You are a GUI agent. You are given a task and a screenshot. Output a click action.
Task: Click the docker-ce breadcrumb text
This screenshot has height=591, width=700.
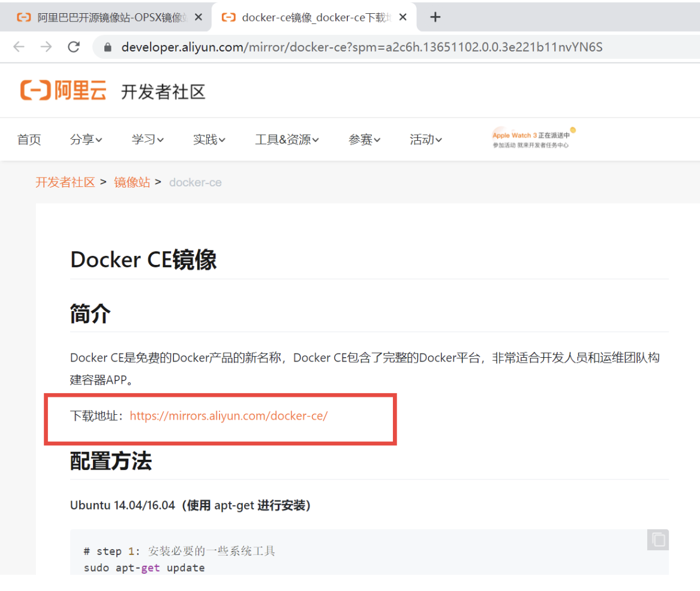tap(195, 182)
